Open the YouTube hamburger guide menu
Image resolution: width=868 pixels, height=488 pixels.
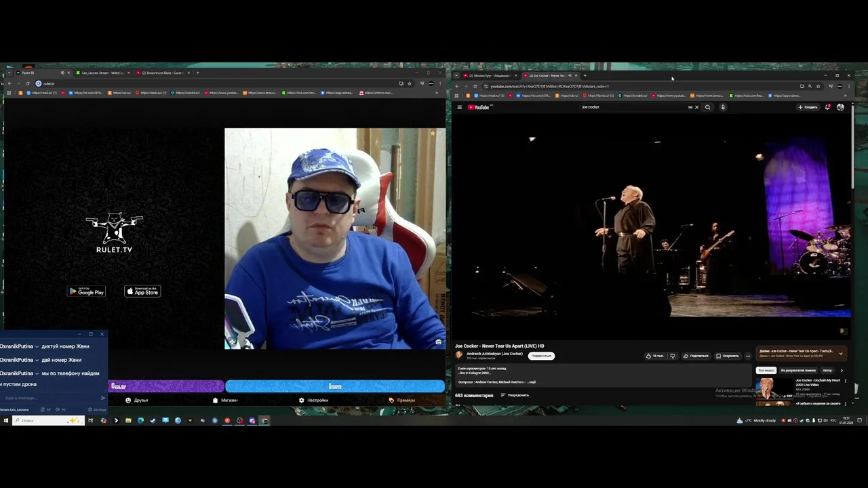(459, 107)
